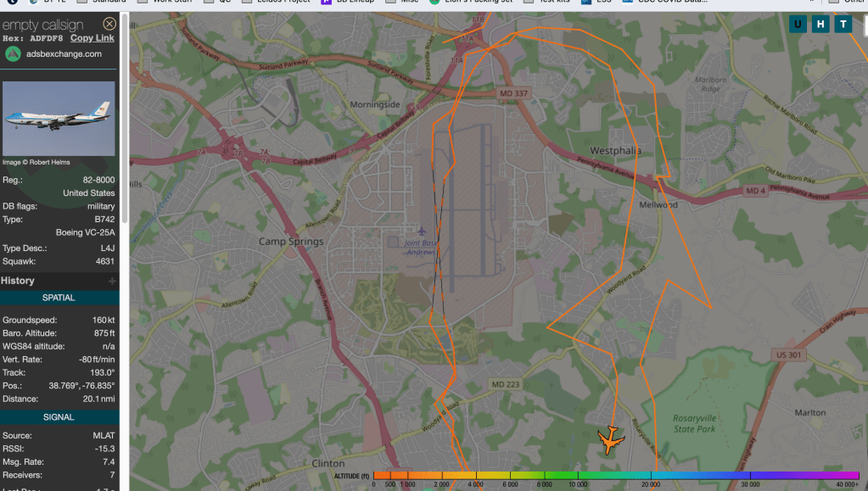Toggle aircraft trails with the T button
This screenshot has width=868, height=491.
[x=843, y=24]
